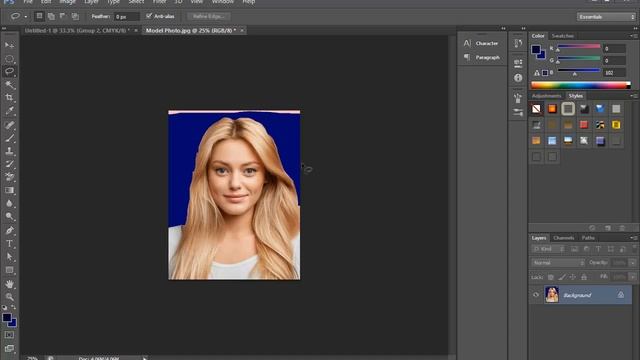This screenshot has width=640, height=360.
Task: Change the screen mode icon
Action: [9, 349]
